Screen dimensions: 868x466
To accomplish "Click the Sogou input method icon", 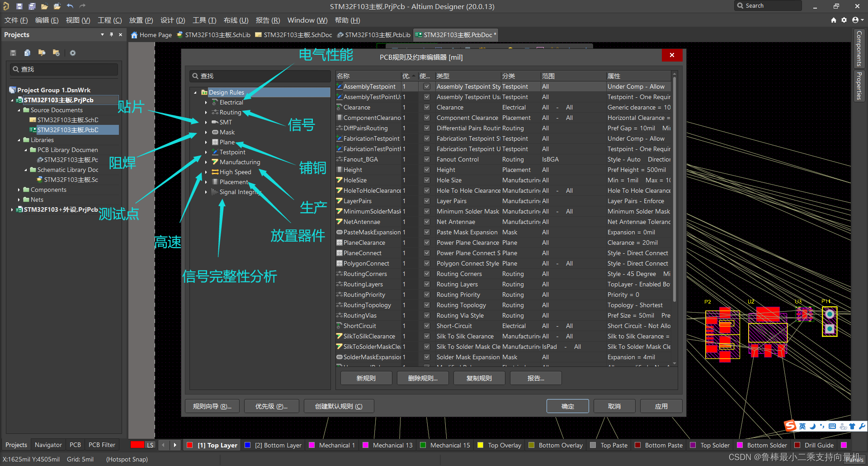I will (790, 426).
